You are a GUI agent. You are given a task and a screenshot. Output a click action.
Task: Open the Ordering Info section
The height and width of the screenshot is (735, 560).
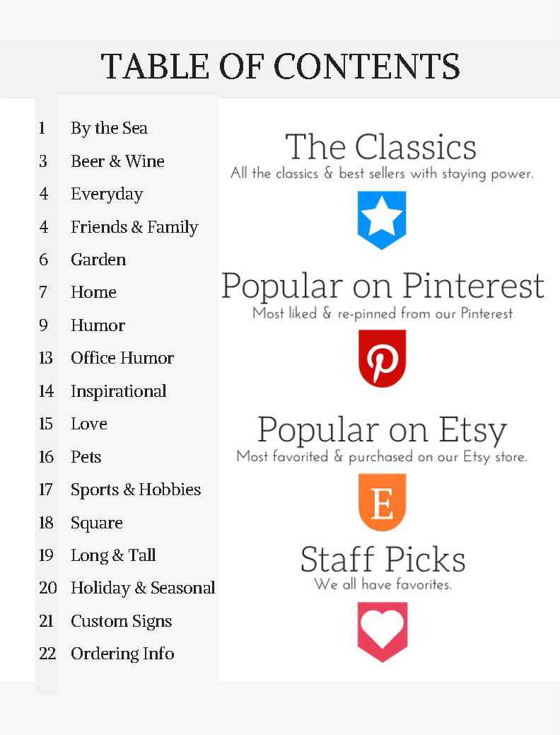[122, 654]
